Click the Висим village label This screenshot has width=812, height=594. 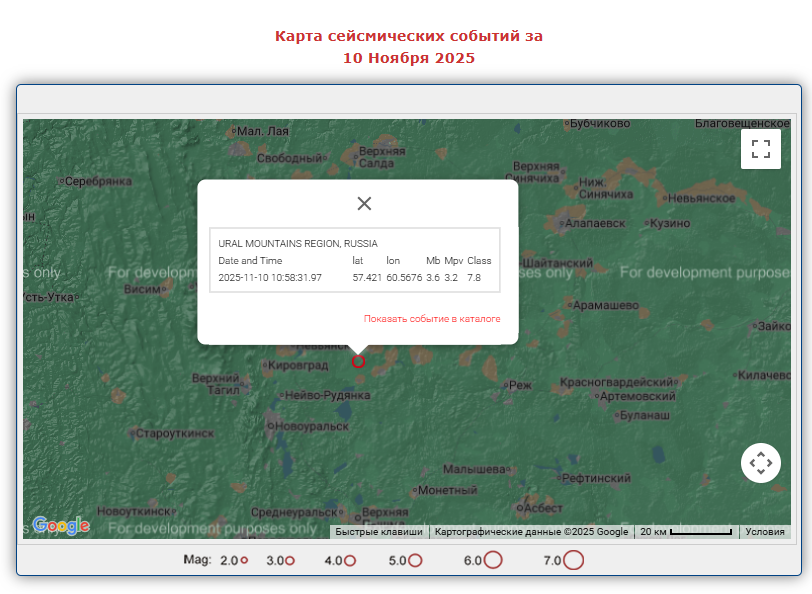click(x=142, y=289)
